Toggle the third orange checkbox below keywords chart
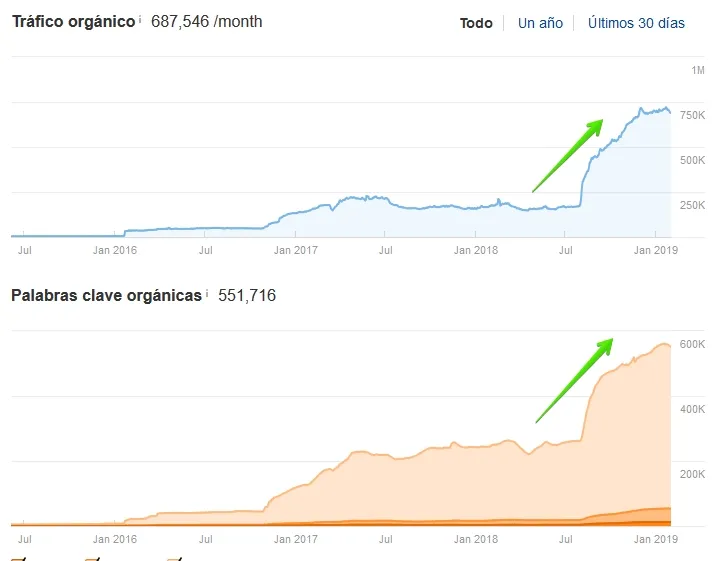The width and height of the screenshot is (713, 561). tap(174, 557)
